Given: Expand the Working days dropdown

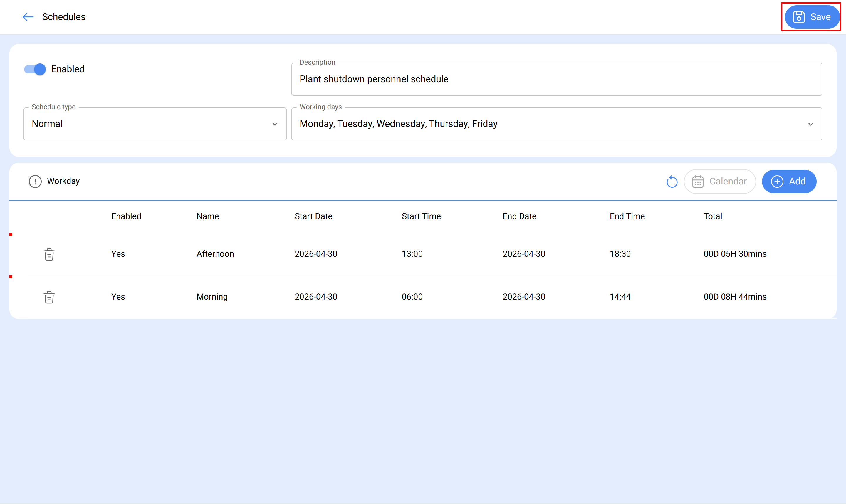Looking at the screenshot, I should (556, 124).
